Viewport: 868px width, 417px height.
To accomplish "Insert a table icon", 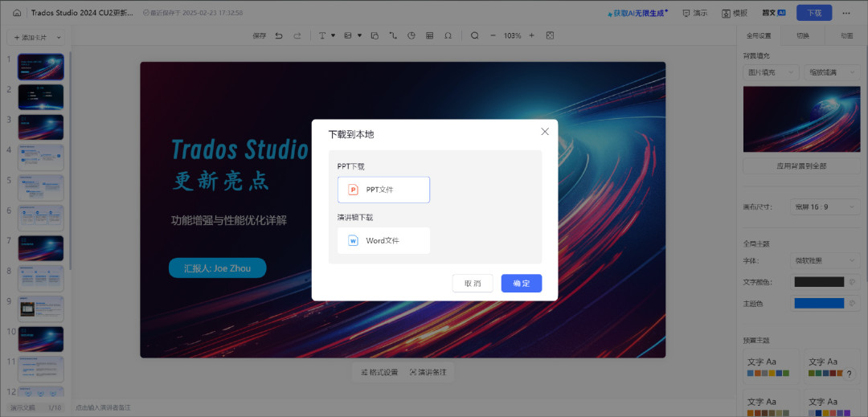I will coord(429,35).
